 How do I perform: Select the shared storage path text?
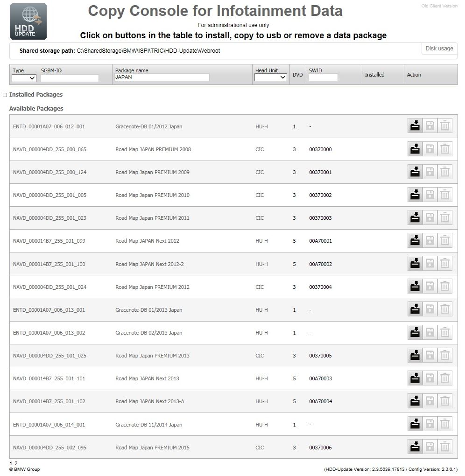[x=148, y=51]
